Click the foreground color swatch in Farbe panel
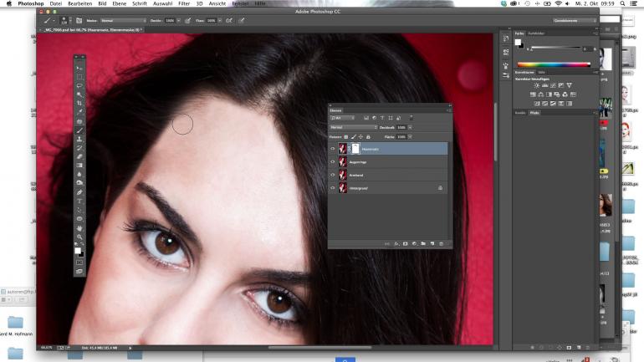 coord(518,42)
